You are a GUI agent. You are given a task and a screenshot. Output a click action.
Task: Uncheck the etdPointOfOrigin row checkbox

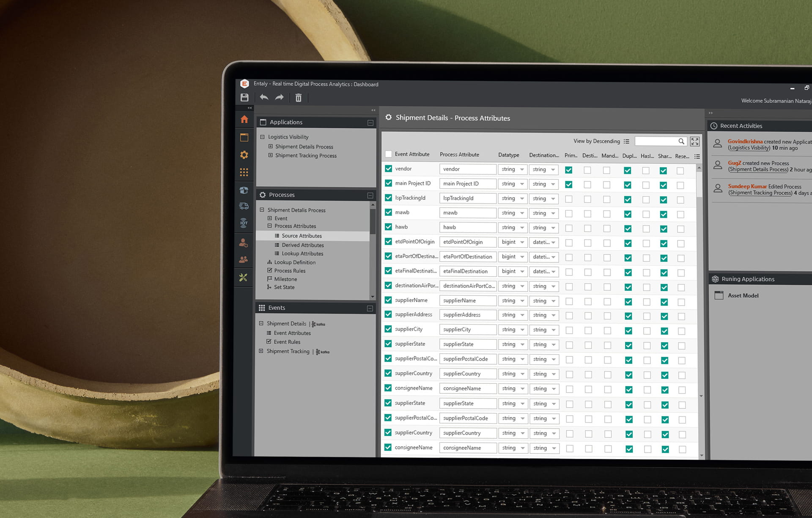(388, 242)
